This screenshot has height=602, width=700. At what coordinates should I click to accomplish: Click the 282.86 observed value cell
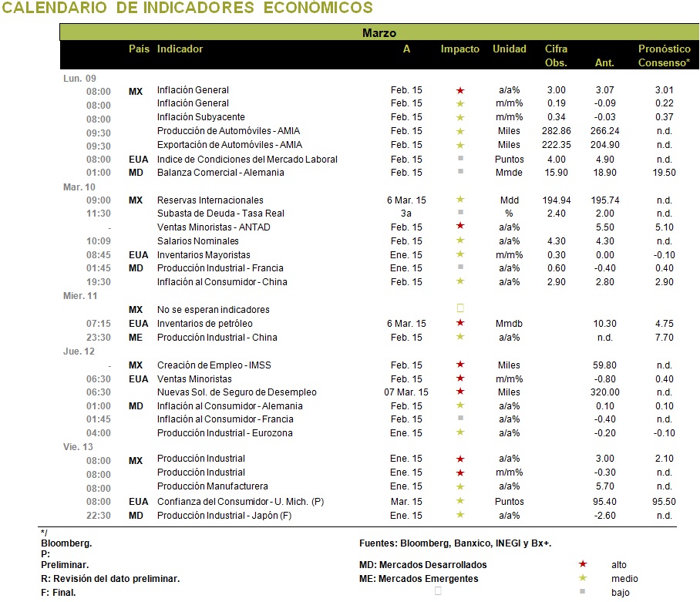pyautogui.click(x=557, y=131)
